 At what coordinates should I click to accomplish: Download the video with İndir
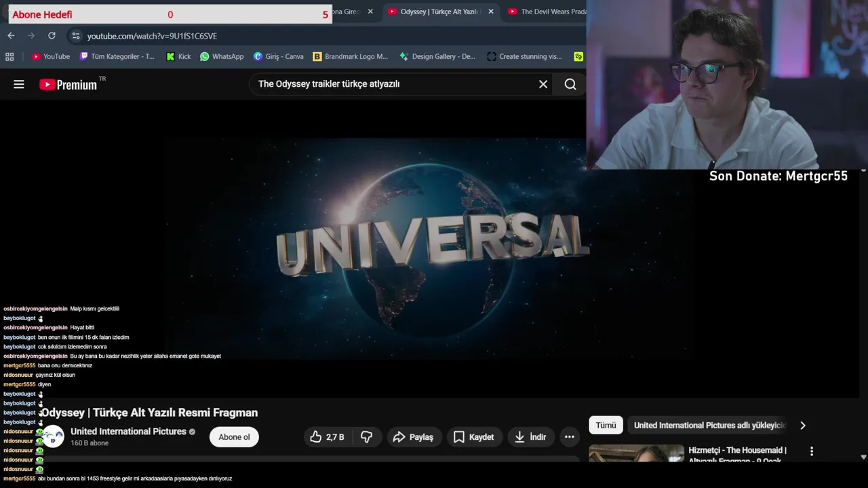coord(530,437)
